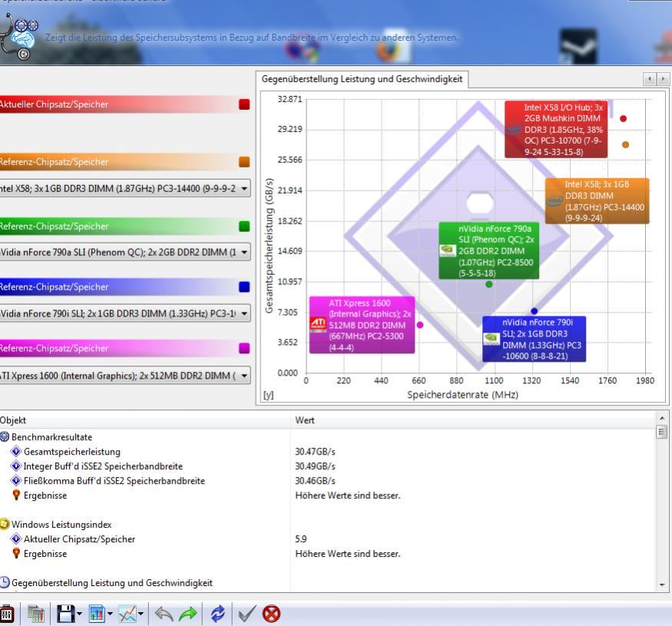Click the Intel logo in orange chart label
The height and width of the screenshot is (626, 672).
pos(554,200)
